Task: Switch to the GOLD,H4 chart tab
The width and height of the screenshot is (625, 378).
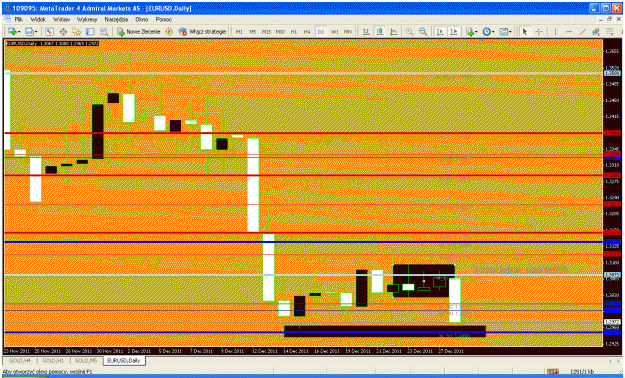Action: [x=20, y=360]
